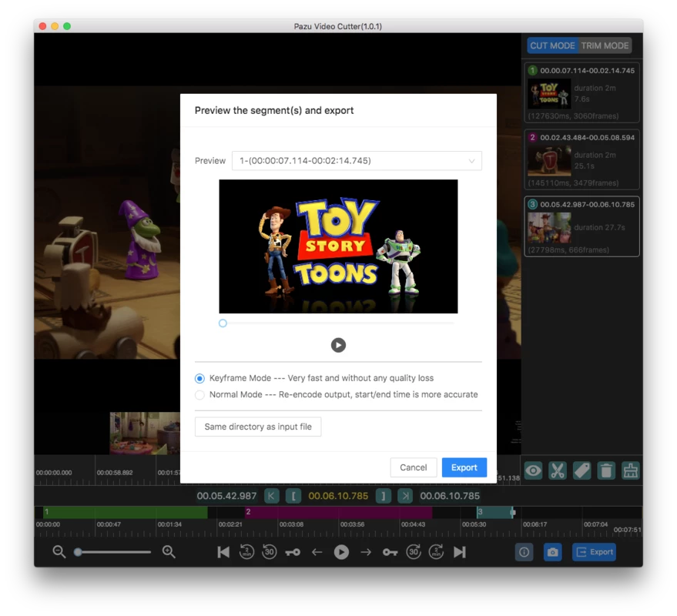Go to previous keyframe icon
677x616 pixels.
click(293, 552)
